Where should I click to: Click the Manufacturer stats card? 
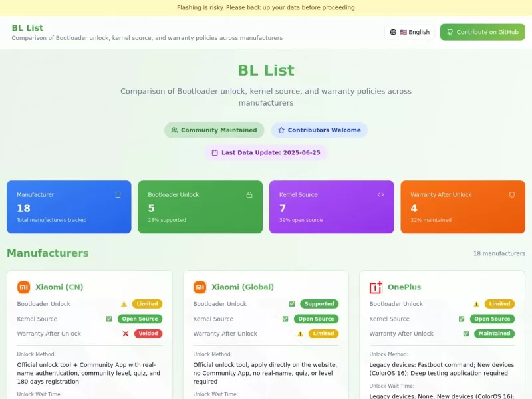(x=69, y=207)
